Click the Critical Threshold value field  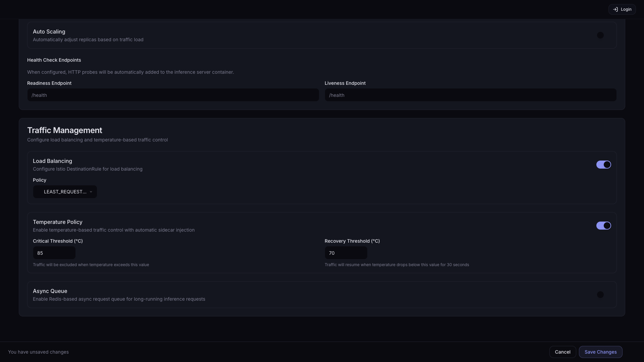point(54,253)
